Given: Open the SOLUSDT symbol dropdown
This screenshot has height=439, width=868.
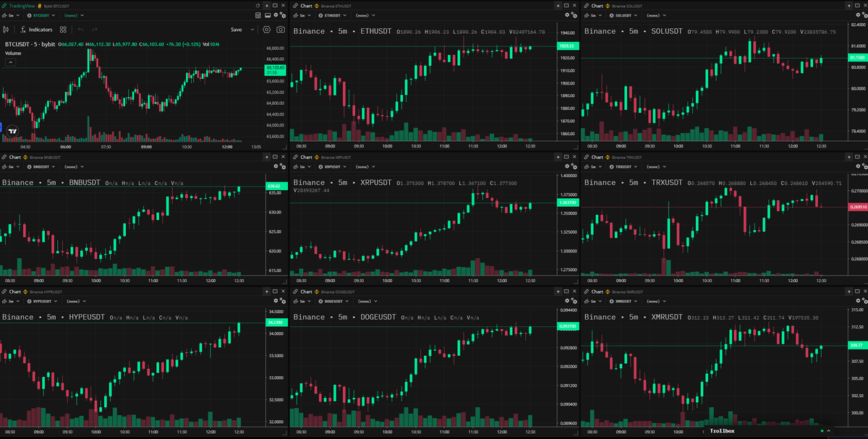Looking at the screenshot, I should point(623,15).
